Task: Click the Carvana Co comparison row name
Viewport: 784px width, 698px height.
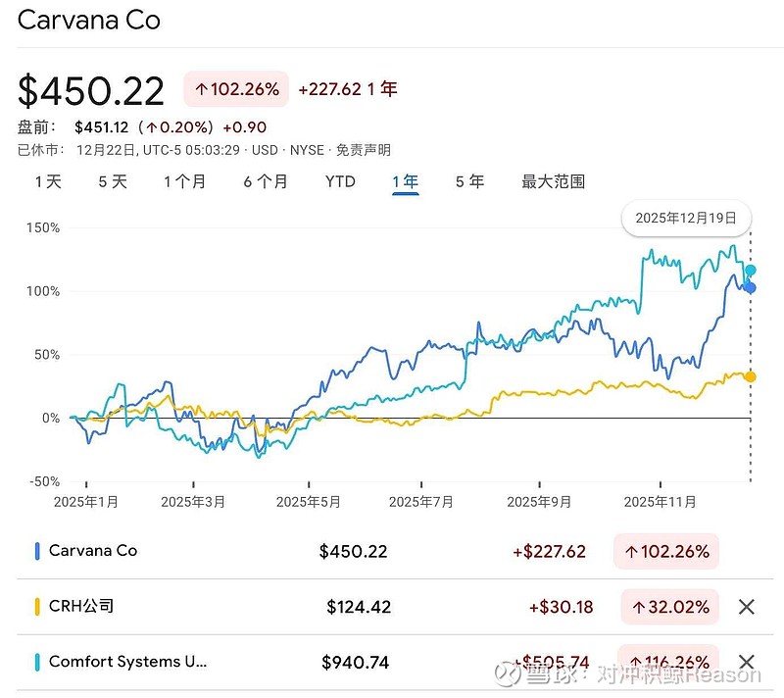Action: click(93, 551)
